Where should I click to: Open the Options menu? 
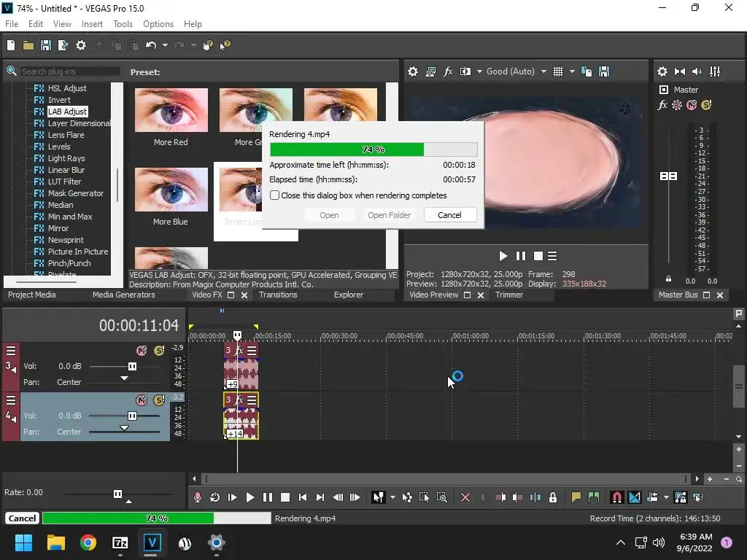click(x=158, y=24)
